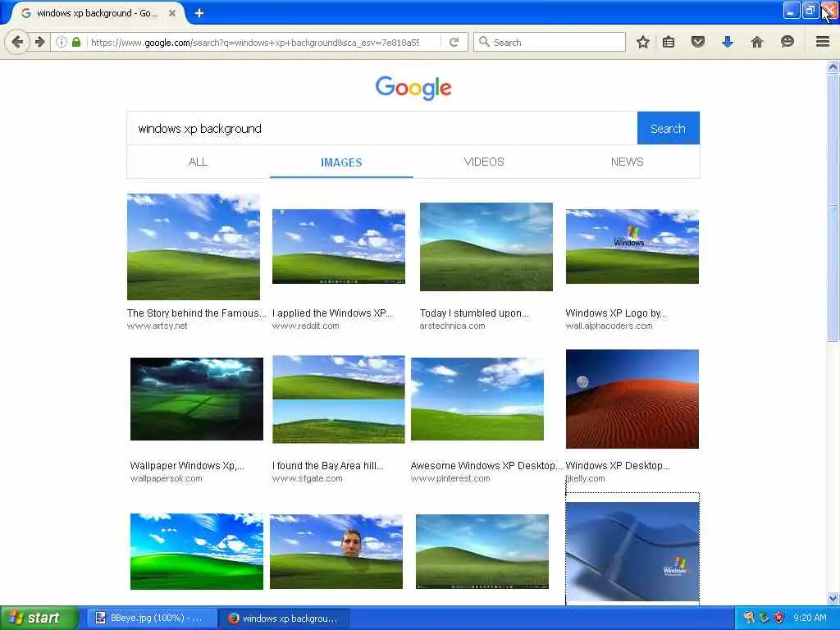Screen dimensions: 840x630
Task: Click 'I applied the Windows XP...' link
Action: tap(332, 313)
